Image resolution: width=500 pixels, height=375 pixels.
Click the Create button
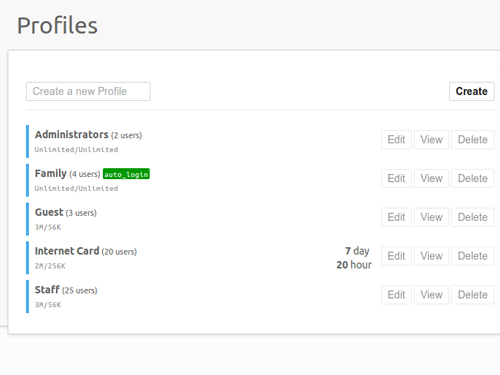click(x=472, y=91)
